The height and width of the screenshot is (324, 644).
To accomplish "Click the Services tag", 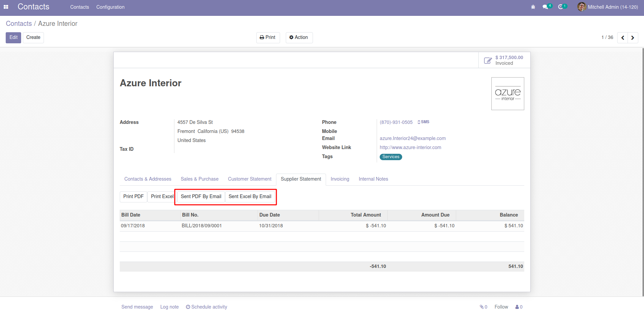I will (391, 157).
